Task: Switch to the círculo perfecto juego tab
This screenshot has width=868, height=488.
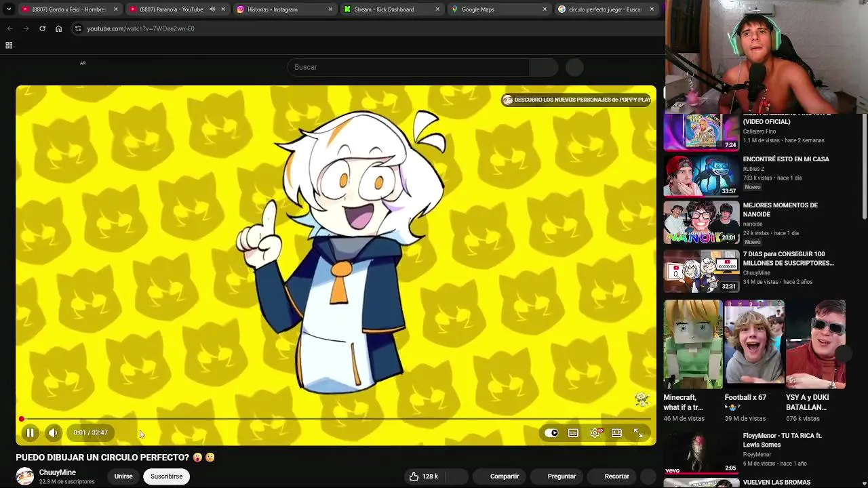Action: (x=605, y=9)
